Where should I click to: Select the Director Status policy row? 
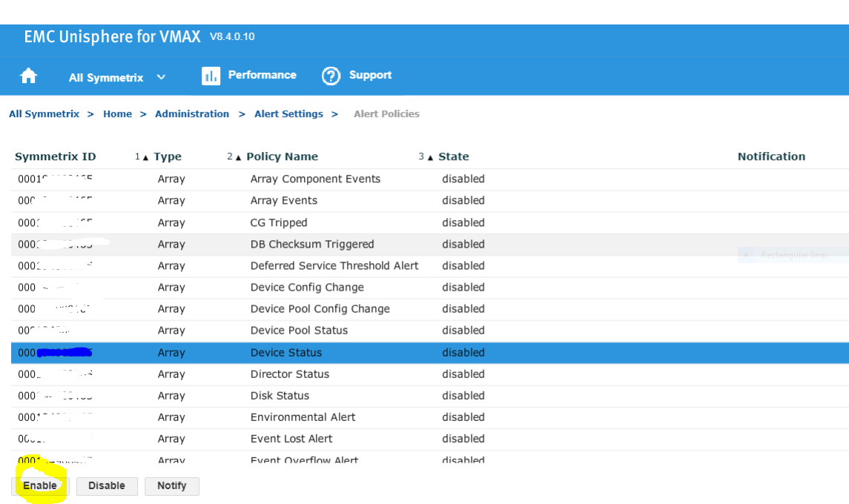click(x=290, y=374)
